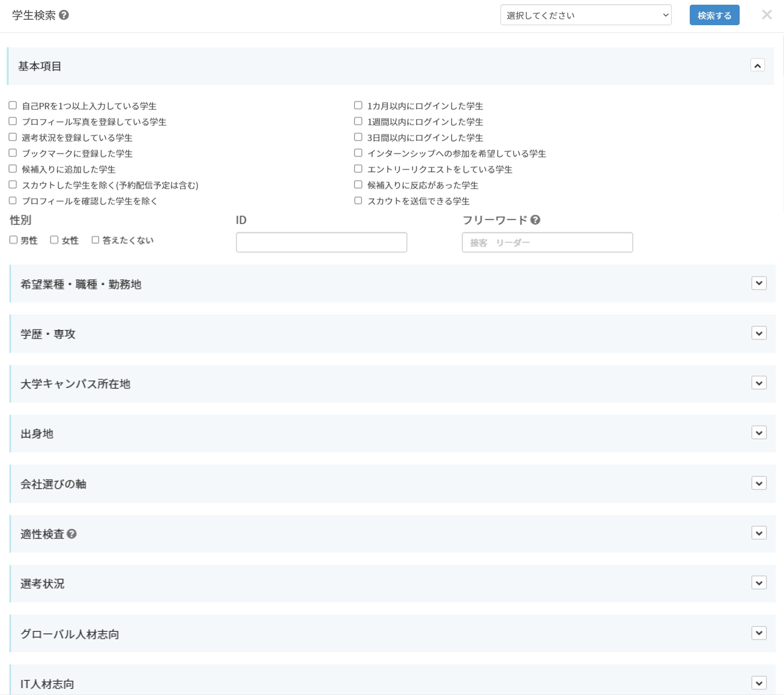Screen dimensions: 784x695
Task: Click the ID input field
Action: click(x=321, y=242)
